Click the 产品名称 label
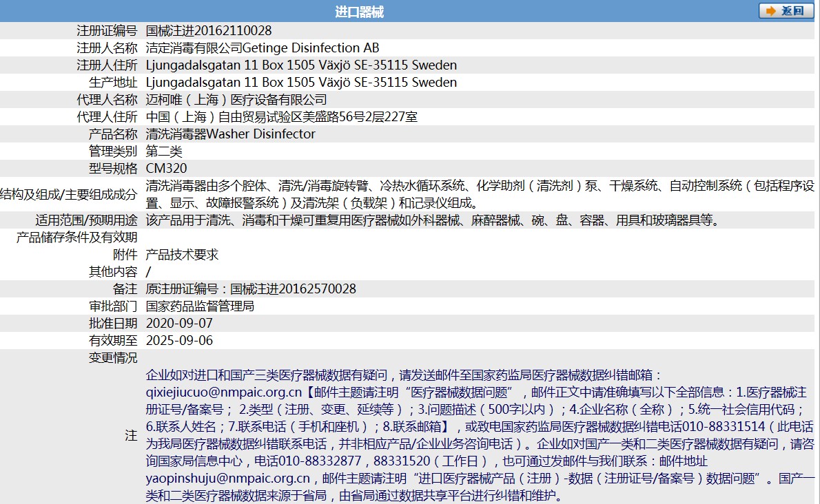This screenshot has width=820, height=504. coord(113,134)
